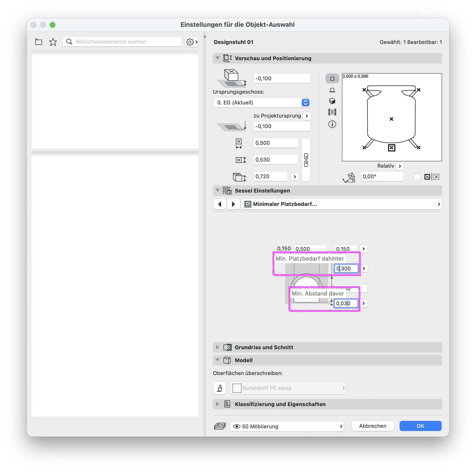
Task: Click the favorites star icon
Action: 53,42
